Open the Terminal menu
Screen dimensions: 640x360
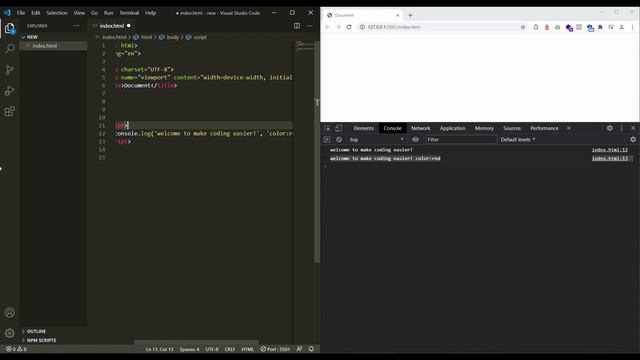[x=129, y=13]
